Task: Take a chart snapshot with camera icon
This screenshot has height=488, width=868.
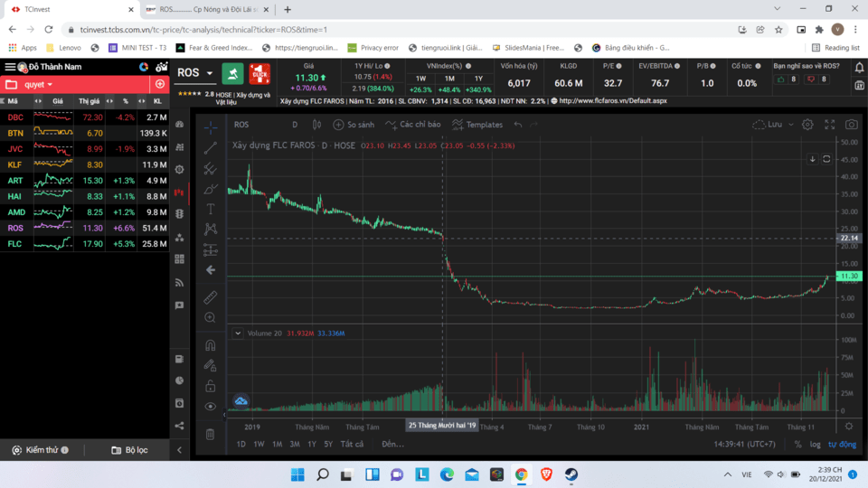Action: click(852, 125)
